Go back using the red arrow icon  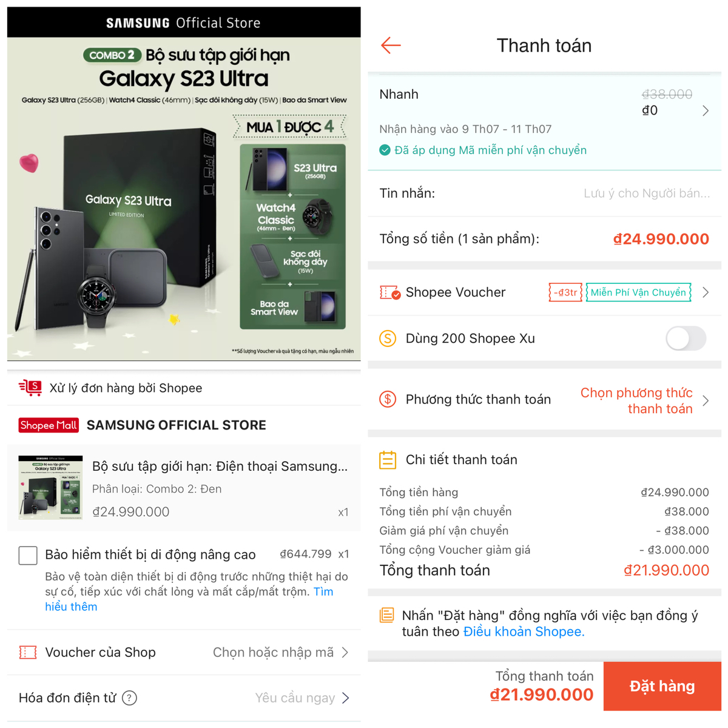(391, 45)
